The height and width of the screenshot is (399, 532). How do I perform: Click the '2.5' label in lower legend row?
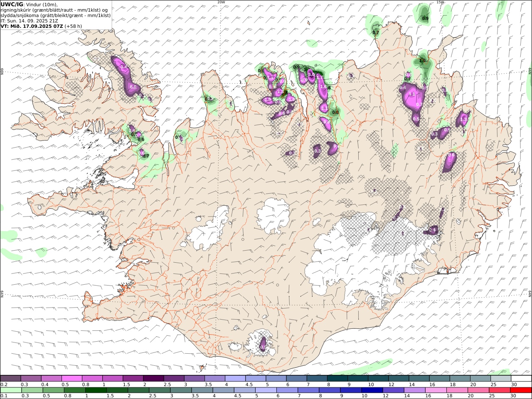point(153,396)
